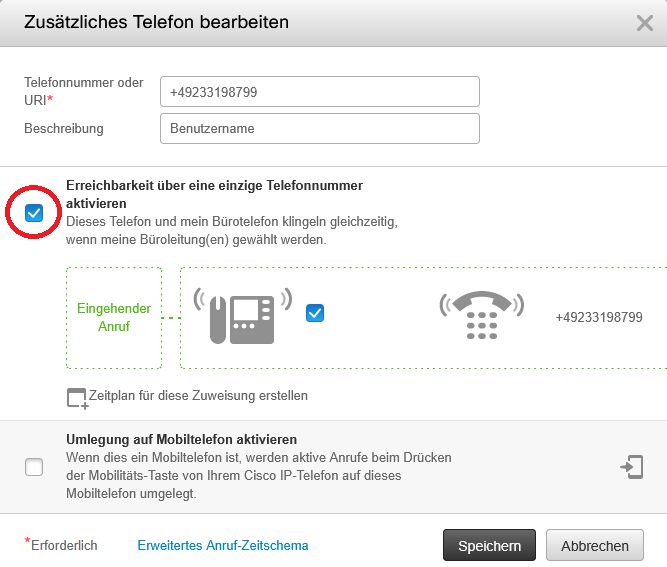The width and height of the screenshot is (667, 567).
Task: Enable Umlegung auf Mobiltelefon checkbox
Action: pyautogui.click(x=34, y=467)
